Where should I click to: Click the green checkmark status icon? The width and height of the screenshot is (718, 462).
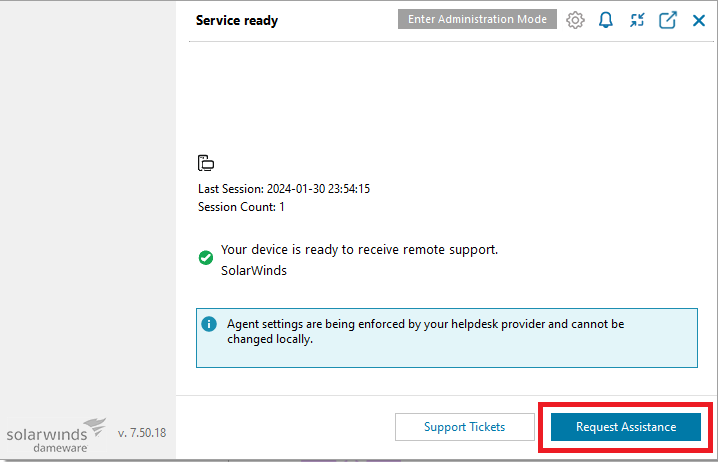[206, 258]
